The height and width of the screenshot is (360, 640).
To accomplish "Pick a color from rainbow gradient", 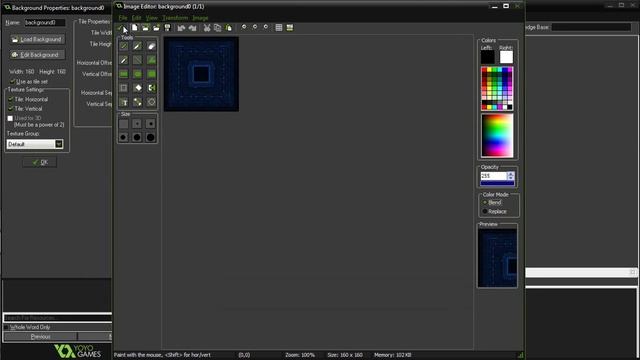I will [x=497, y=136].
